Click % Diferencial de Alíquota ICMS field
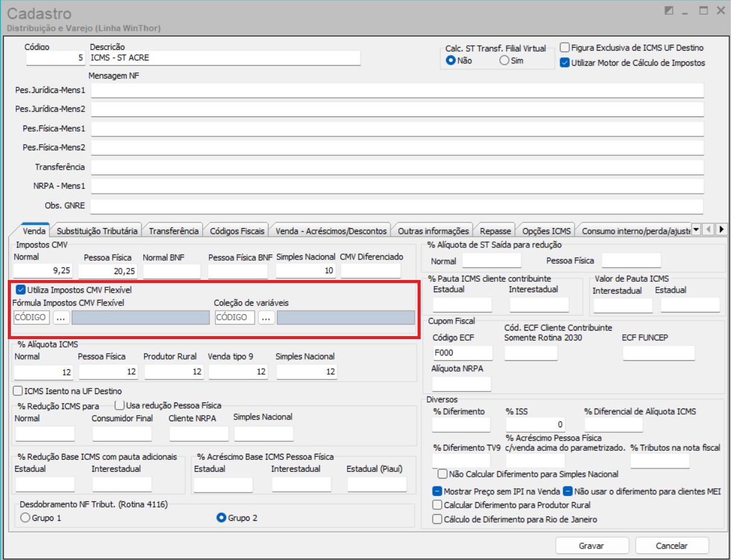732x560 pixels. point(614,425)
